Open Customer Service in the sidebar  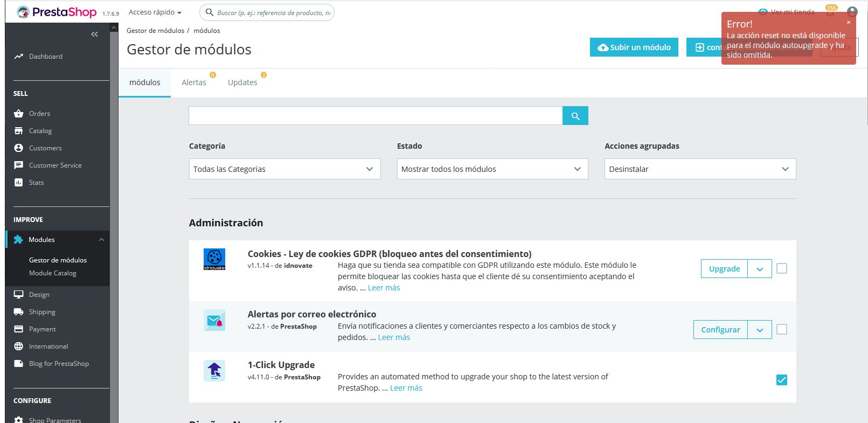pyautogui.click(x=55, y=165)
